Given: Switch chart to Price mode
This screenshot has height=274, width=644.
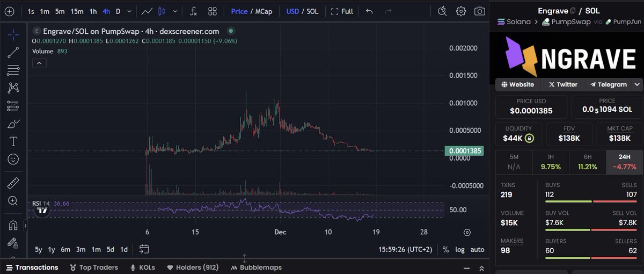Looking at the screenshot, I should tap(239, 11).
